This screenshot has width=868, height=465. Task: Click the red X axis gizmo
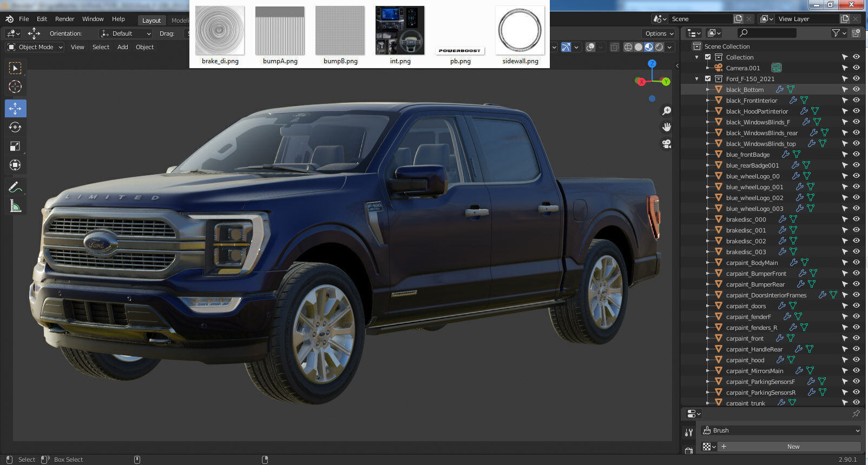641,82
